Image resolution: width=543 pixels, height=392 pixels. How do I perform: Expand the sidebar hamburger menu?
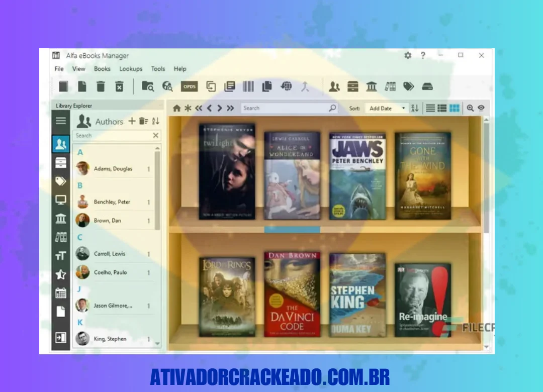(61, 121)
